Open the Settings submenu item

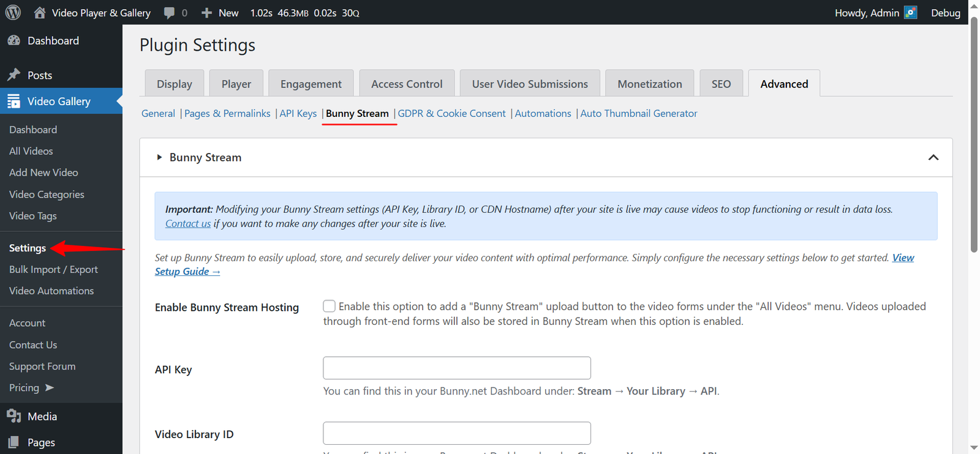pyautogui.click(x=28, y=248)
